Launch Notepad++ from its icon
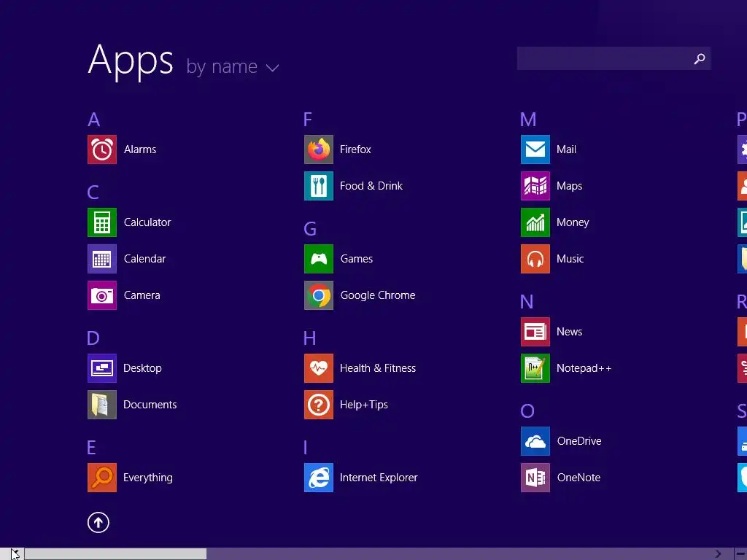The image size is (747, 560). point(535,368)
